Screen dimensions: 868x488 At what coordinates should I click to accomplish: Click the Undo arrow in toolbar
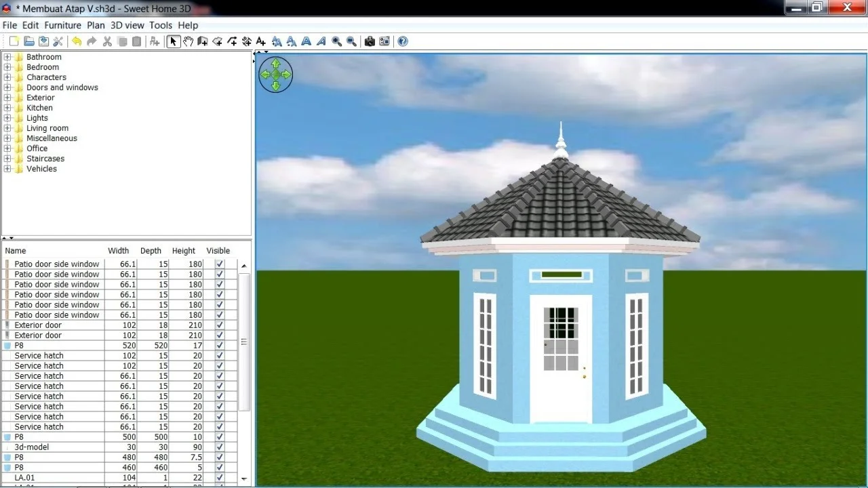[77, 41]
